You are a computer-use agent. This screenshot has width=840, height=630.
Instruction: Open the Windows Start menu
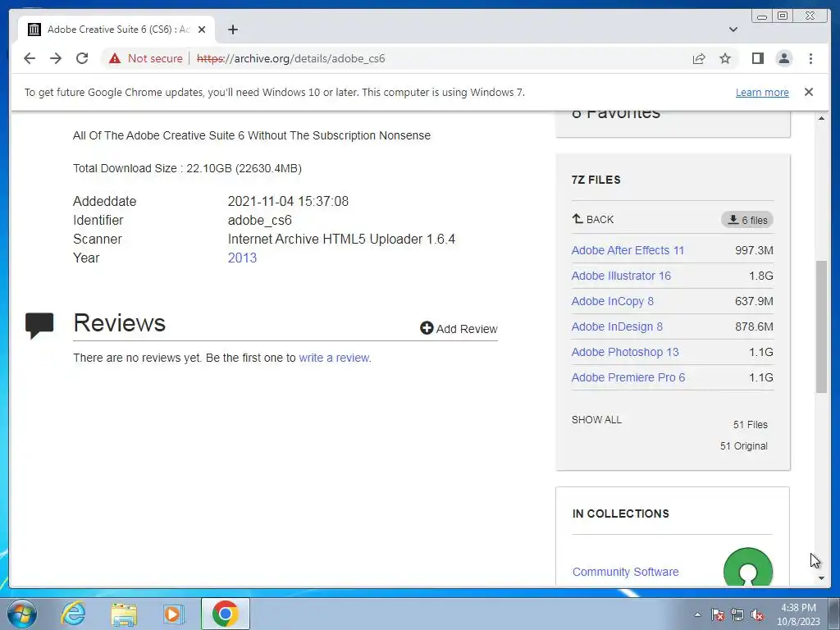(x=22, y=614)
